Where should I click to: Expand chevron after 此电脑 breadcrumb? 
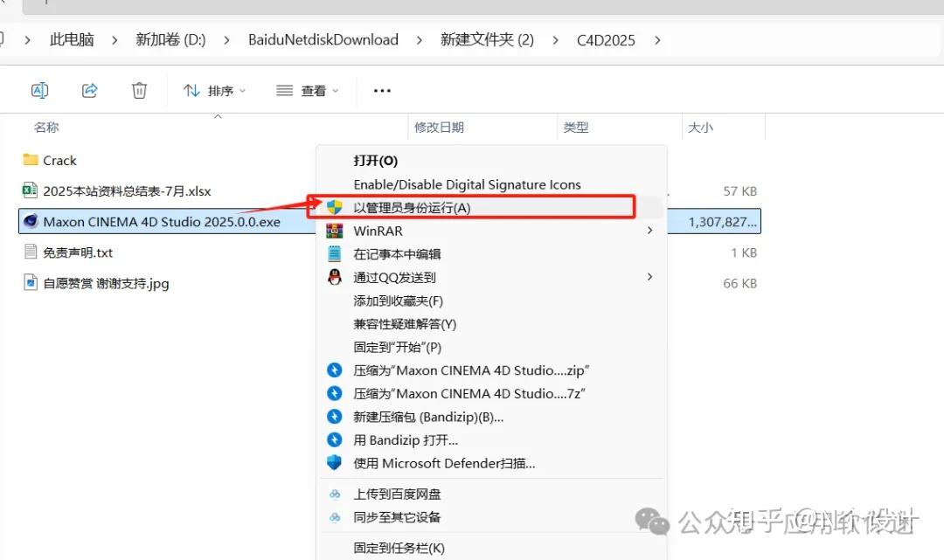click(x=115, y=40)
